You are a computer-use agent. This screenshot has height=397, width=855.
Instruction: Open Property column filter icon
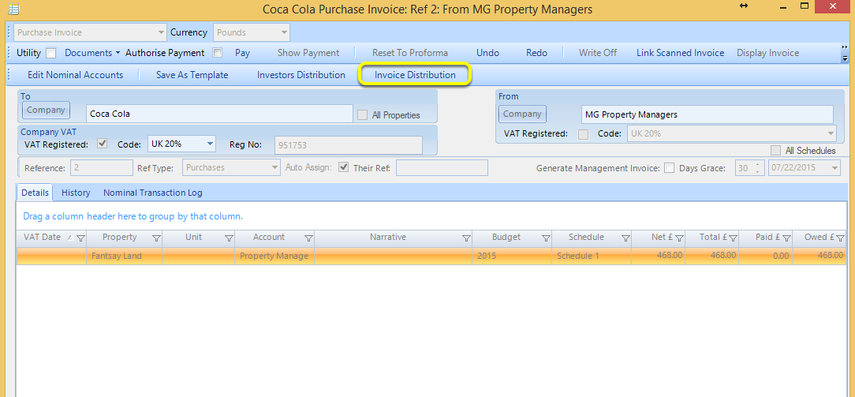[156, 238]
